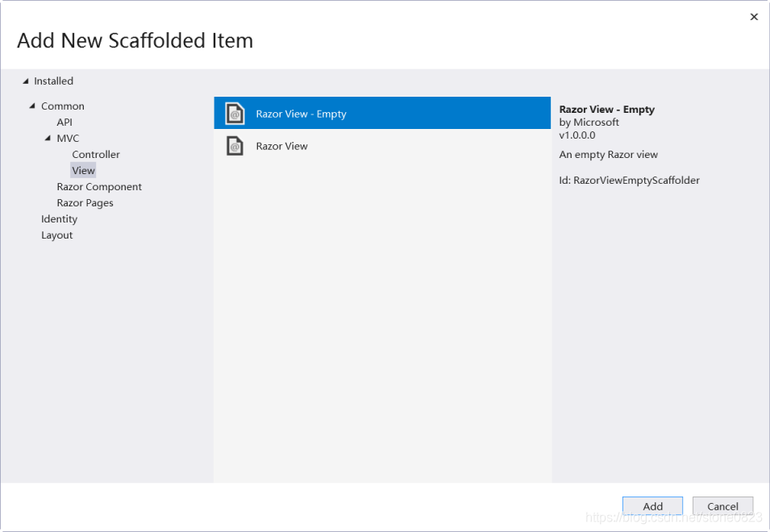Click the Razor View document icon
The image size is (770, 532).
(234, 146)
